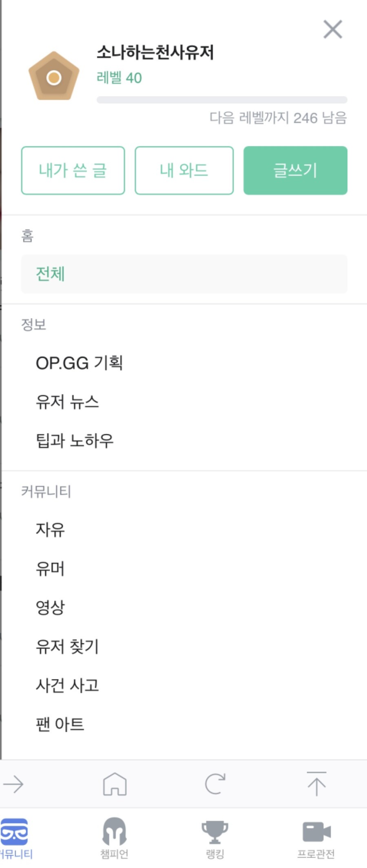The image size is (367, 868).
Task: Open 유저 찾기 board
Action: tap(67, 646)
